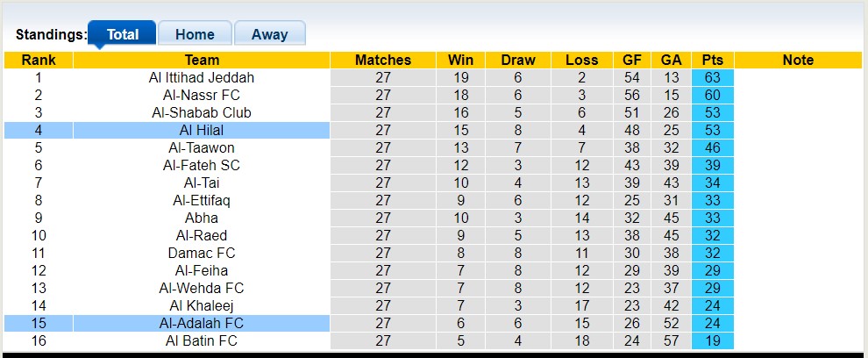The height and width of the screenshot is (358, 868).
Task: Click Al-Shabab Club team name
Action: [x=202, y=112]
